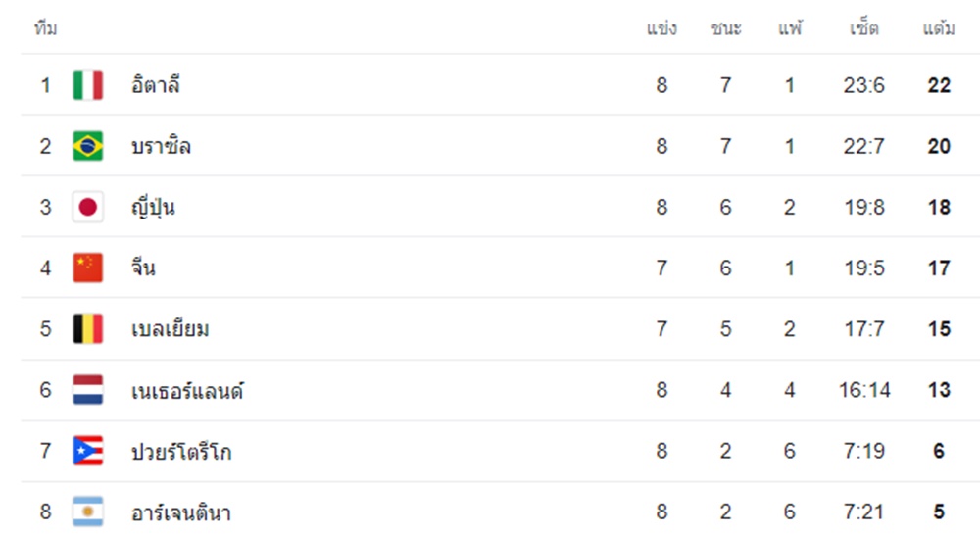The height and width of the screenshot is (536, 980).
Task: Open the เบลเยียม team name
Action: pos(170,328)
